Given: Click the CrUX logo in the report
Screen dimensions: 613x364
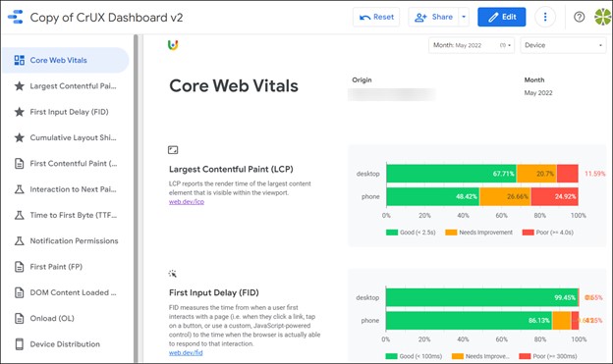Looking at the screenshot, I should click(173, 45).
